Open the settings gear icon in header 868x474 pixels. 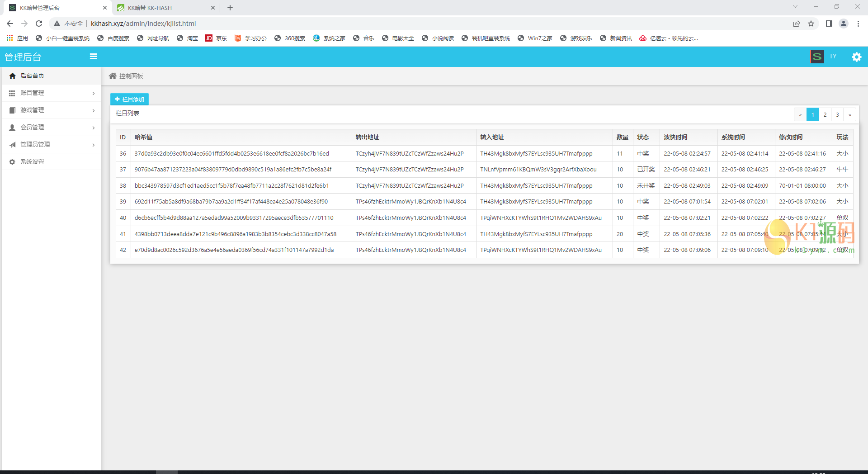(x=856, y=57)
